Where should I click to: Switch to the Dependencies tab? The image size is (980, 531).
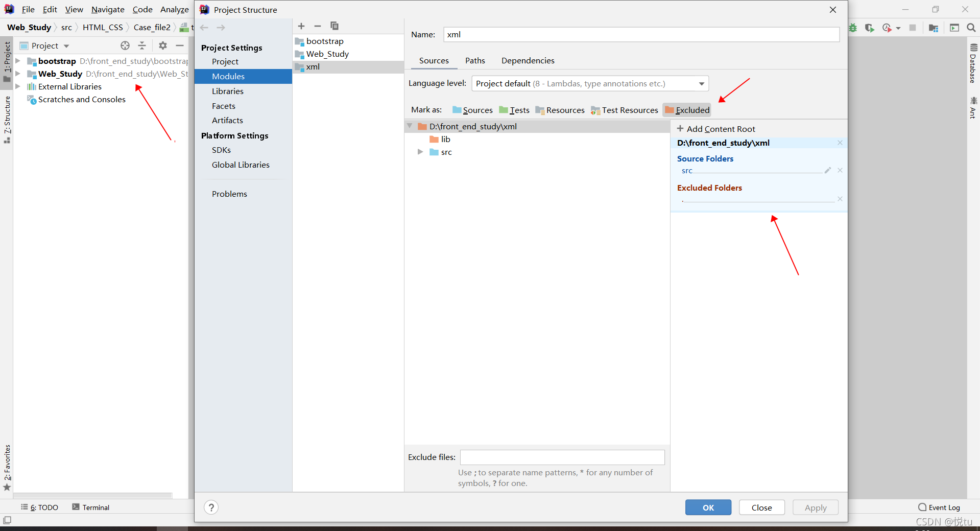(x=528, y=60)
